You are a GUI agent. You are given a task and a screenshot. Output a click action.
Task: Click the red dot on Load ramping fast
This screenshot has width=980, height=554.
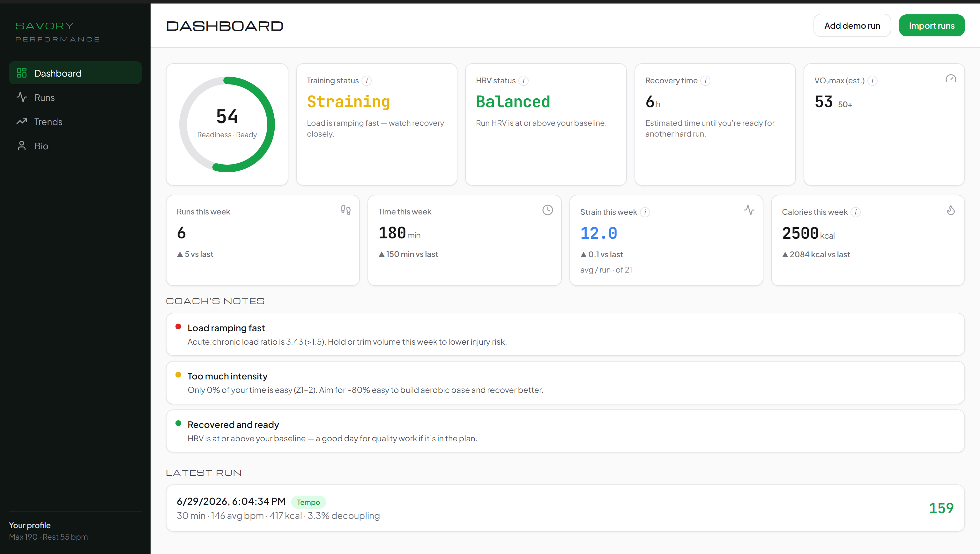pyautogui.click(x=178, y=326)
